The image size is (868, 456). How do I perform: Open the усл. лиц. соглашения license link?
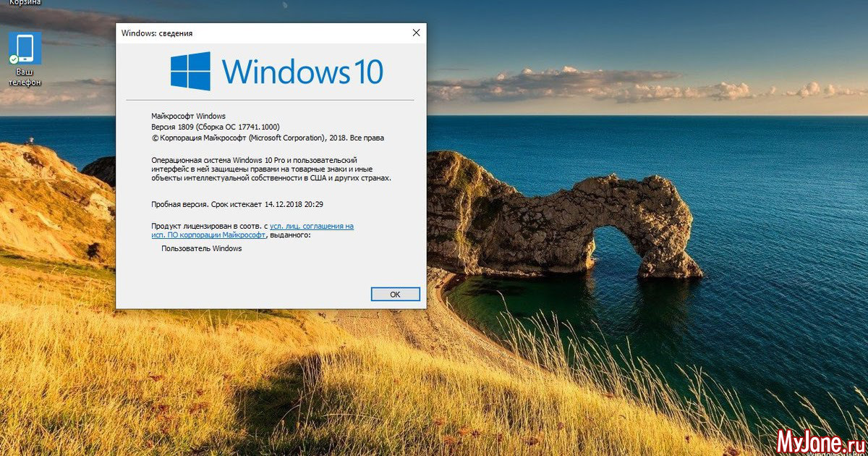tap(312, 226)
